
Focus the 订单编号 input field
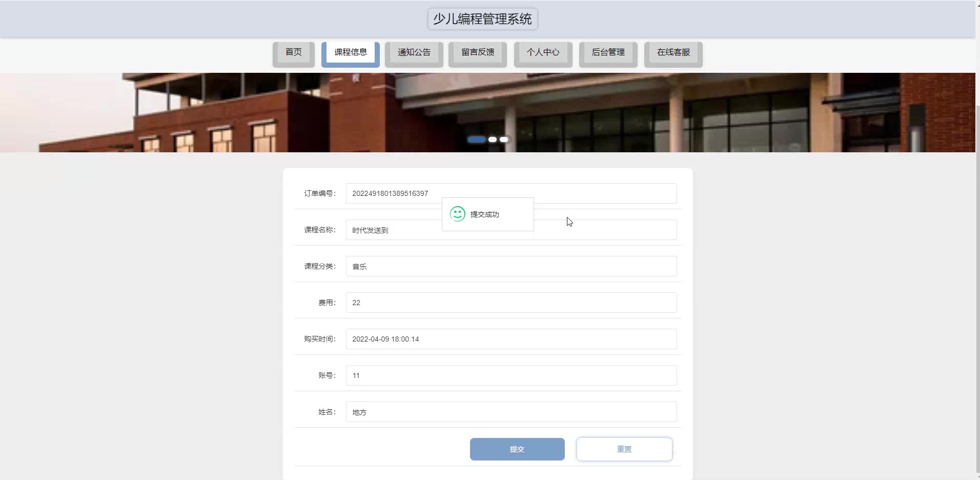pos(511,193)
